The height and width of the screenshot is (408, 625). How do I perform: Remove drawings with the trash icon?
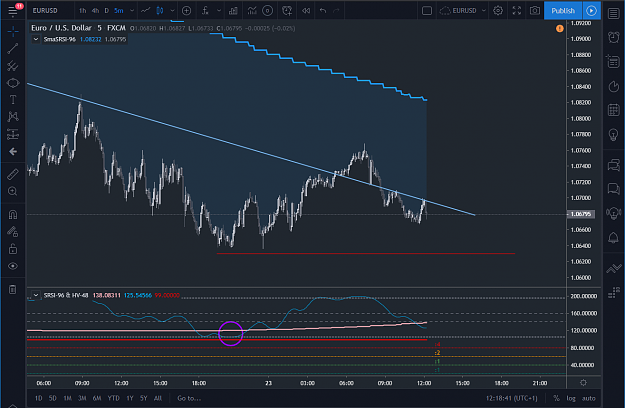coord(13,289)
